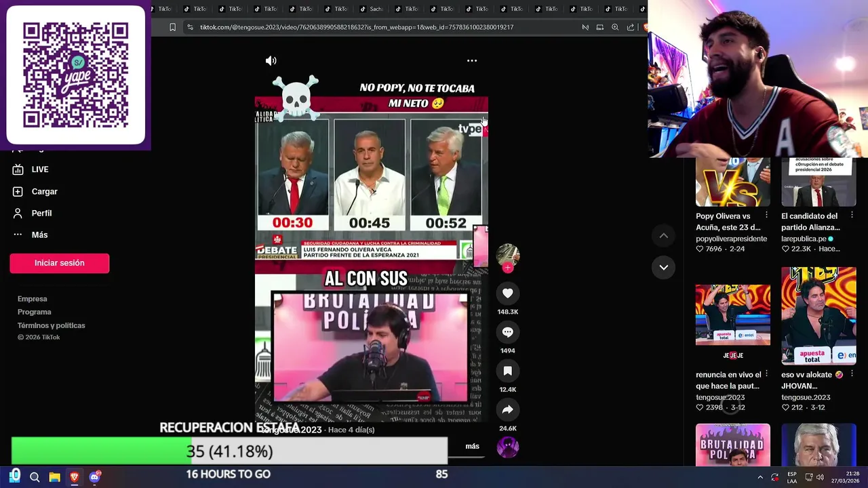
Task: Open the three-dots video options menu
Action: point(472,61)
